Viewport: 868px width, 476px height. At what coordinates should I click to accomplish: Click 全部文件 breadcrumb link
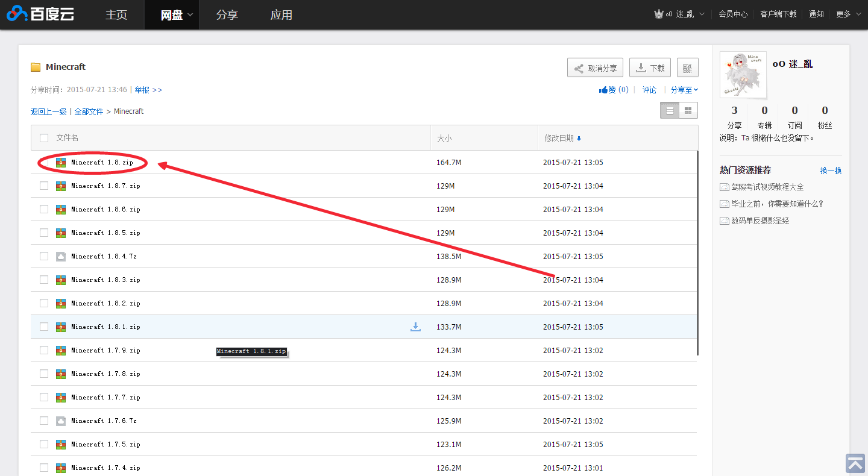[89, 111]
